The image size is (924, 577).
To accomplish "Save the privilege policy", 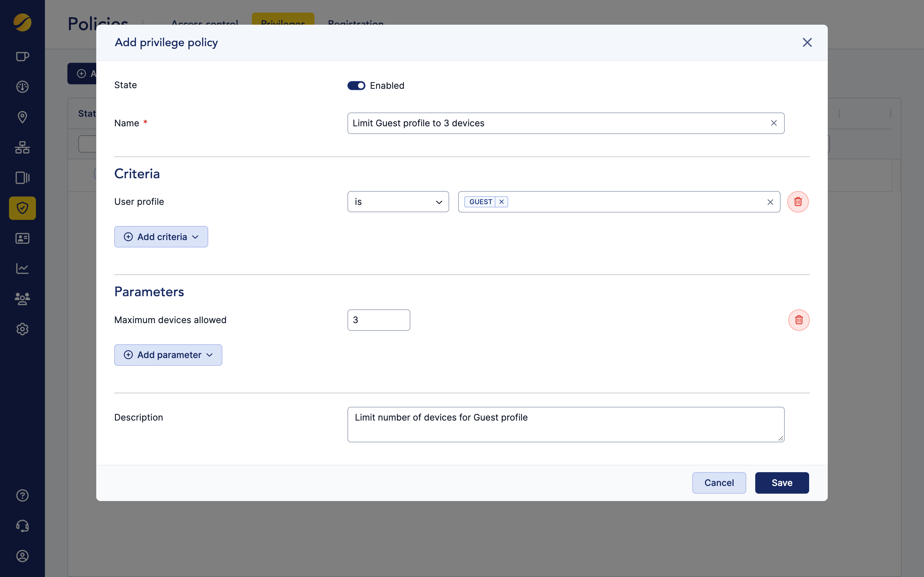I will pos(781,483).
